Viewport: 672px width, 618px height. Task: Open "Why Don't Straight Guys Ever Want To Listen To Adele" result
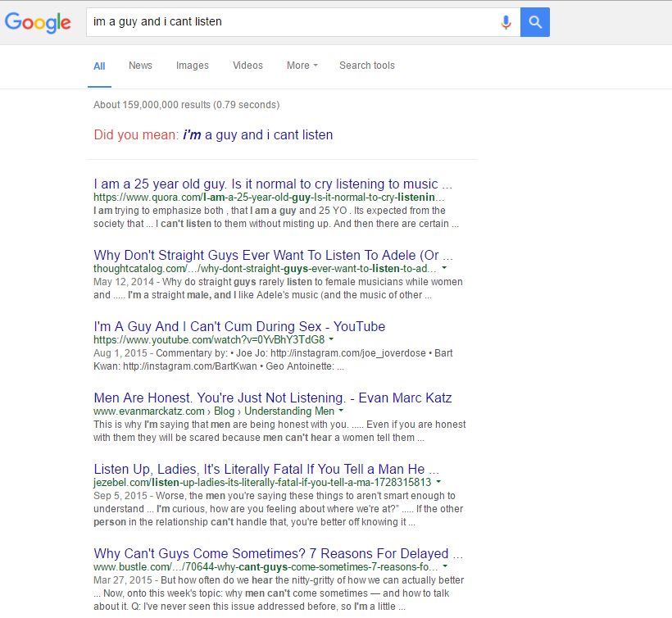click(x=274, y=255)
